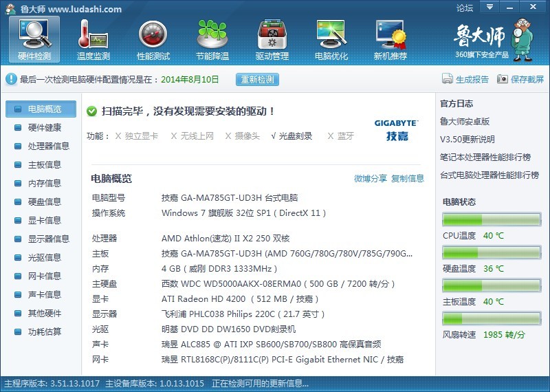Viewport: 550px width, 392px height.
Task: Click 正在检测可用的更新信息 status text
Action: pos(261,383)
